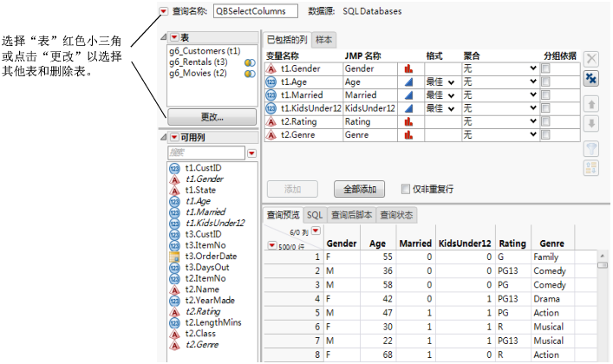Click the red triangle next to 6/0 列
Viewport: 613px width, 364px height.
tap(316, 231)
